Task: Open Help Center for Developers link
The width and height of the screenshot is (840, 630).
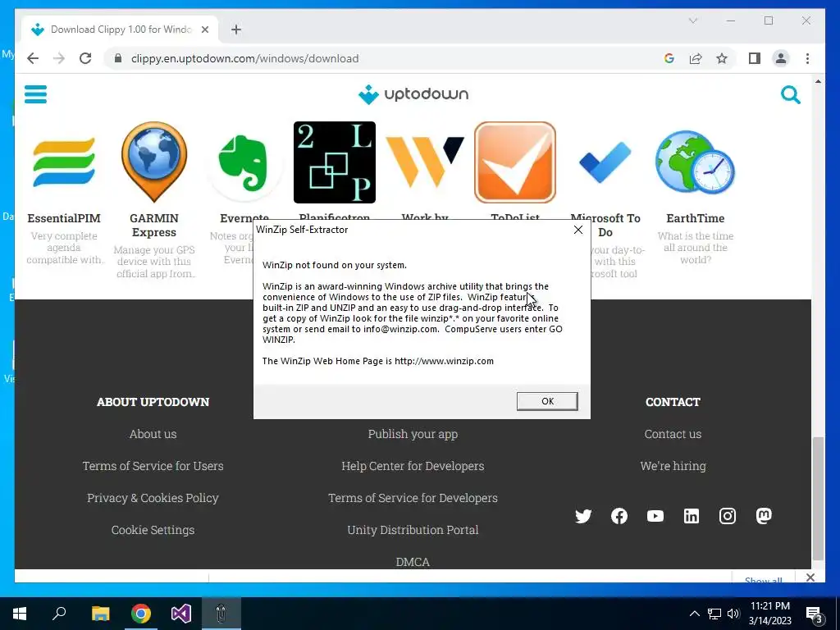Action: click(413, 466)
